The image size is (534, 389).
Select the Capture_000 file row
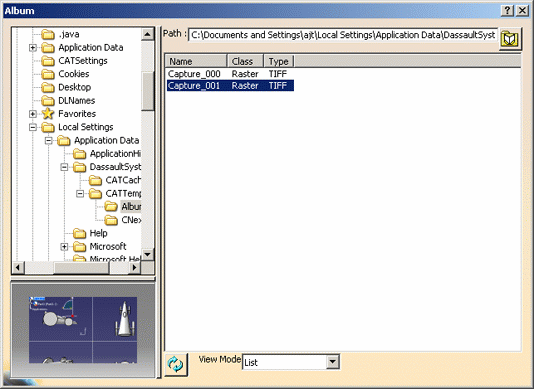[x=230, y=74]
